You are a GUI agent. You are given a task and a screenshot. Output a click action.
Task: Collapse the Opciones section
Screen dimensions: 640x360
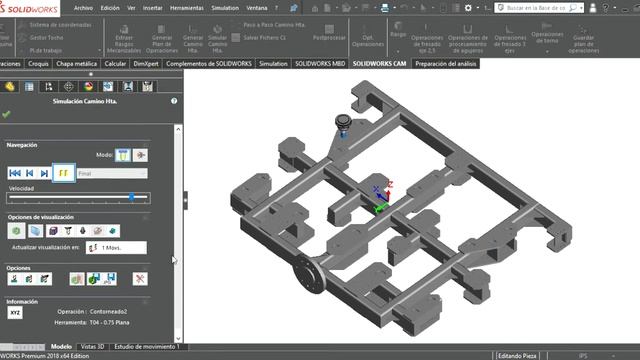pyautogui.click(x=145, y=268)
